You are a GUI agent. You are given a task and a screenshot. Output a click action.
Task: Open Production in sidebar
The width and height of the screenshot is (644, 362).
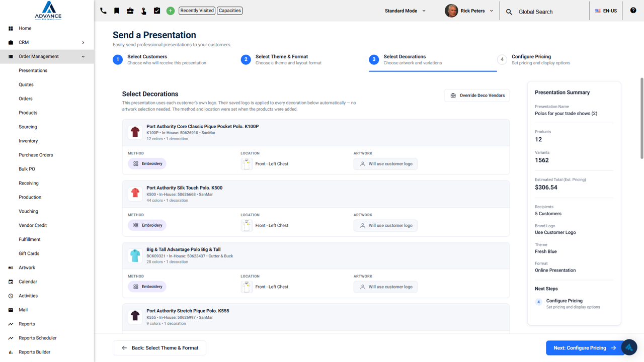(x=30, y=197)
